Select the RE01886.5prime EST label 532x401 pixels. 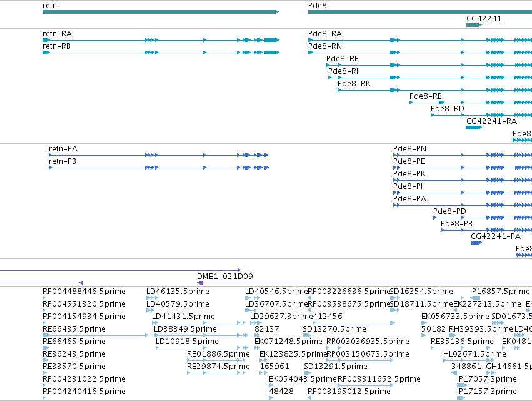point(219,354)
